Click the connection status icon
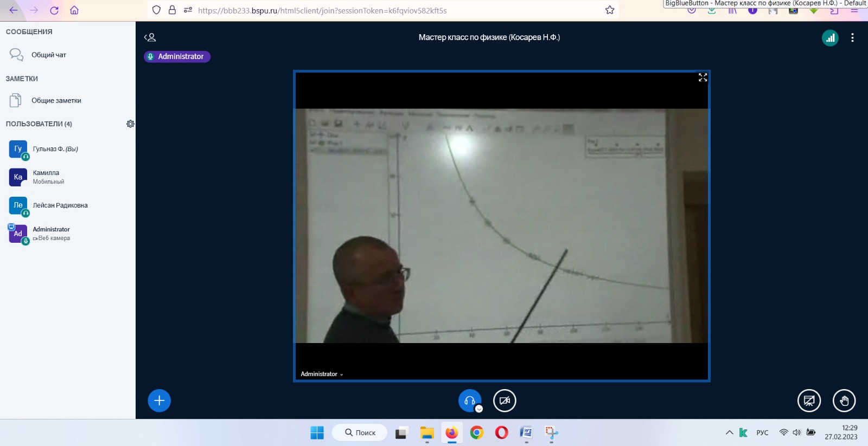Viewport: 868px width, 446px height. 830,38
